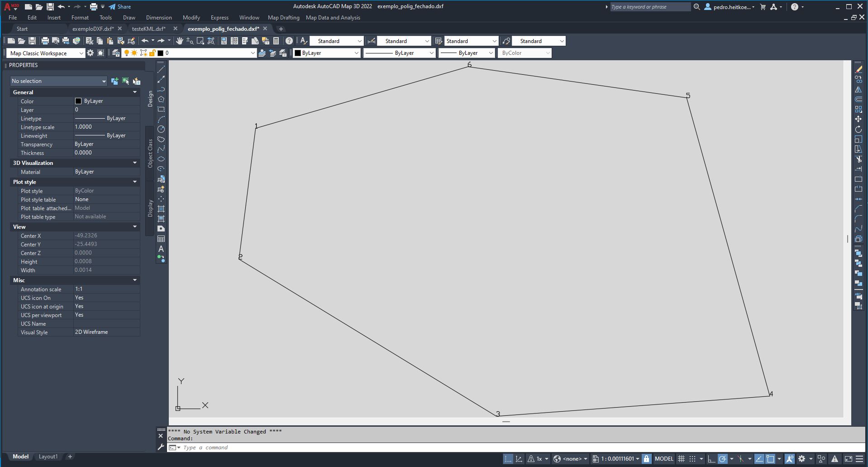Image resolution: width=868 pixels, height=467 pixels.
Task: Select the Hatch tool
Action: [161, 209]
